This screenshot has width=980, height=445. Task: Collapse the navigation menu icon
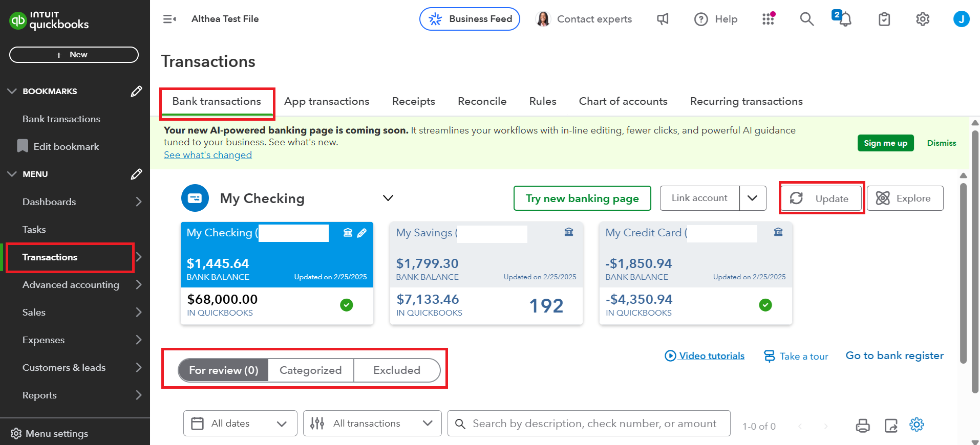pos(169,19)
